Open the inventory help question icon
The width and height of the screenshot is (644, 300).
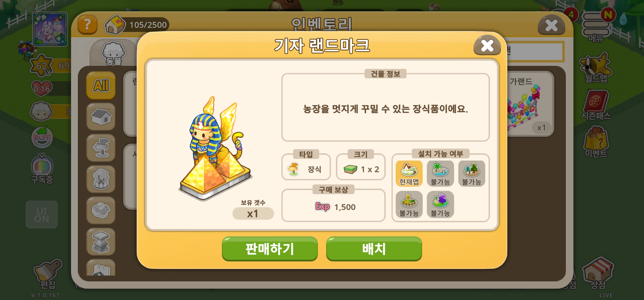click(88, 25)
